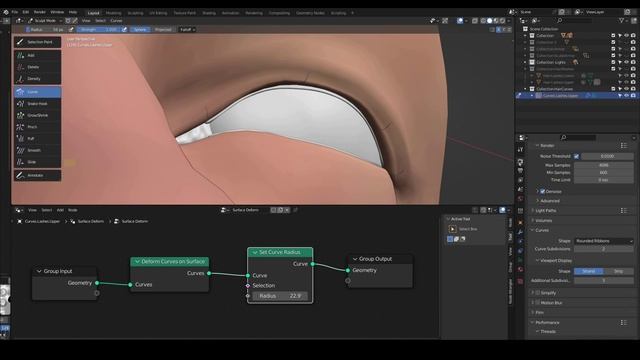Expand the Volumes panel
The image size is (640, 360).
coord(543,220)
